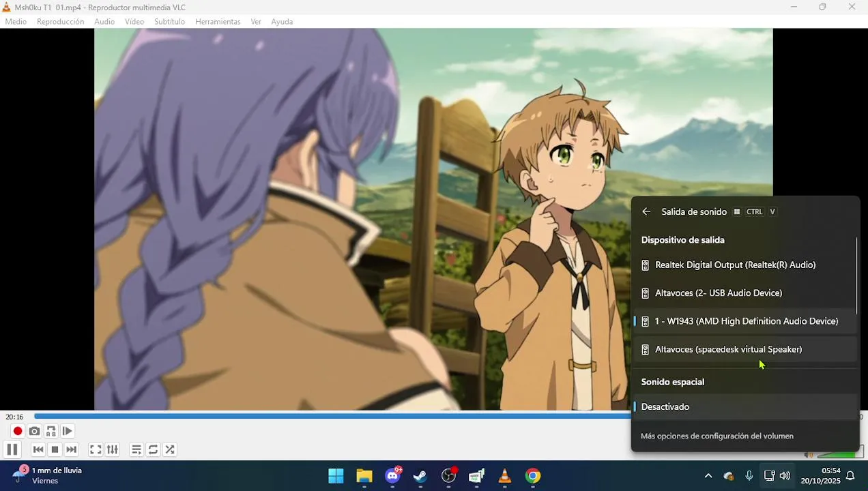Click the red Record button
This screenshot has height=491, width=868.
coord(18,431)
